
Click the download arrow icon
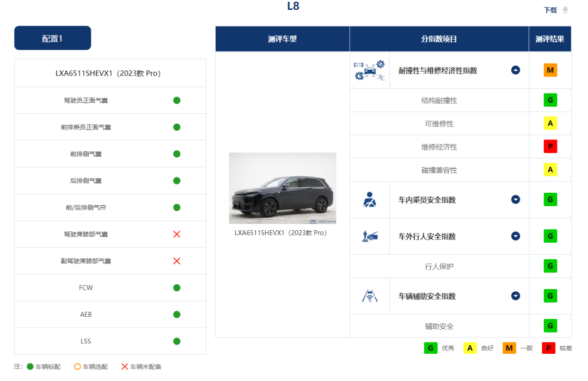coord(565,10)
